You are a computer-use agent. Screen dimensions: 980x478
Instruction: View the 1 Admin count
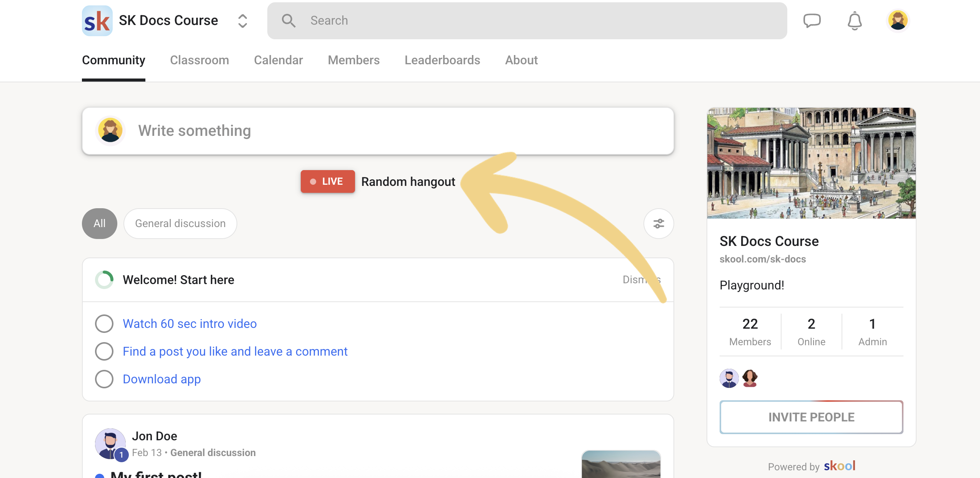(x=872, y=332)
